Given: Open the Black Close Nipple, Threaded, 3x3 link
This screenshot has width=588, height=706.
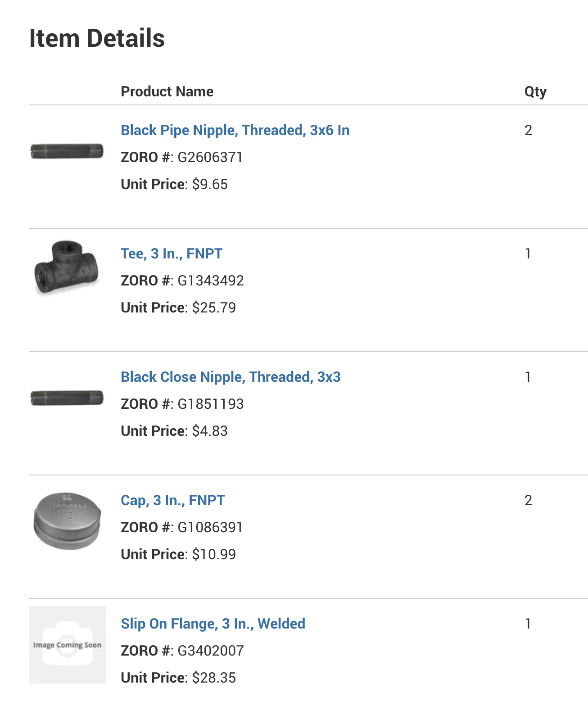Looking at the screenshot, I should tap(230, 377).
